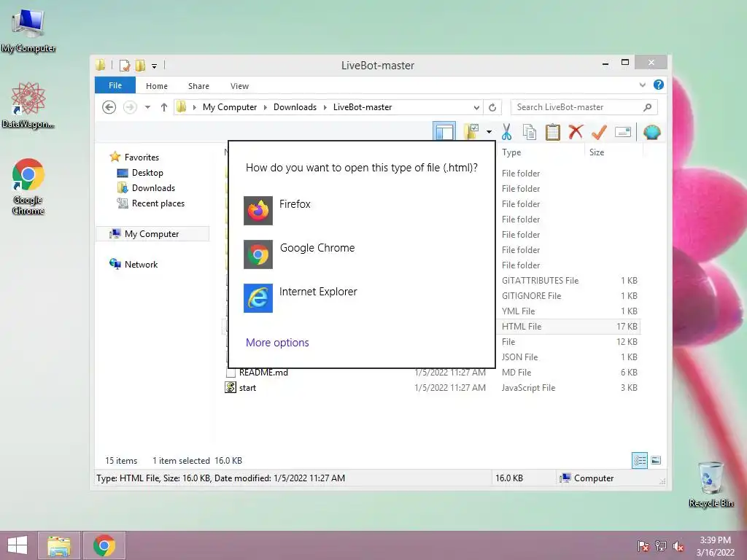The height and width of the screenshot is (560, 747).
Task: Click the Action Center flag tray icon
Action: click(643, 546)
